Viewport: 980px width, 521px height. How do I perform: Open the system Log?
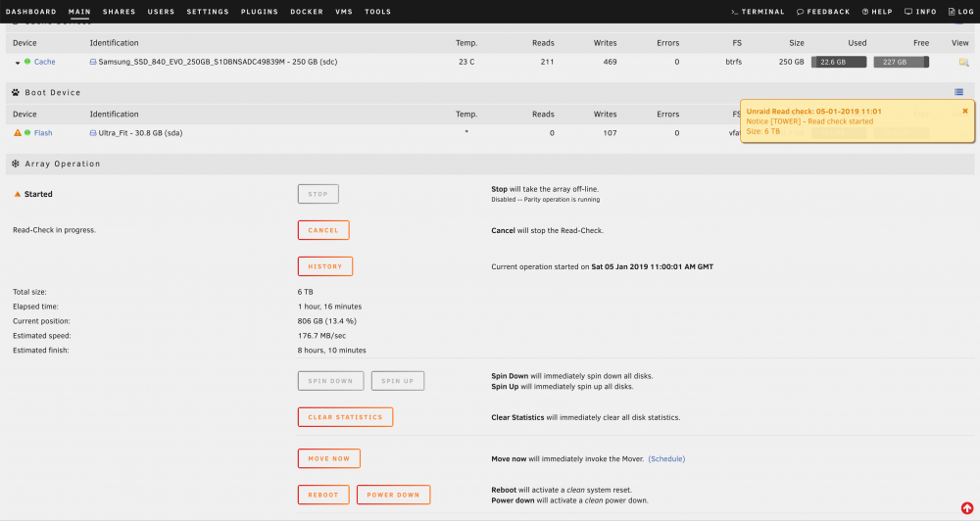pyautogui.click(x=960, y=11)
